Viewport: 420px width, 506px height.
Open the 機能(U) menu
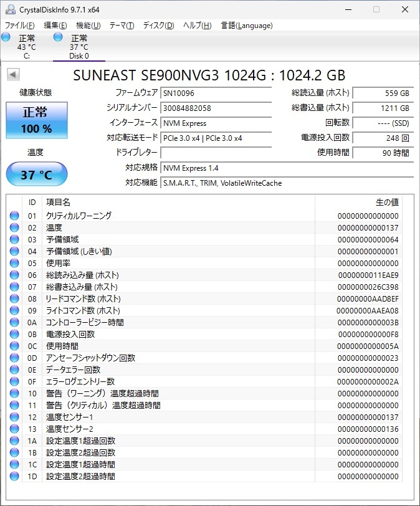click(x=88, y=26)
